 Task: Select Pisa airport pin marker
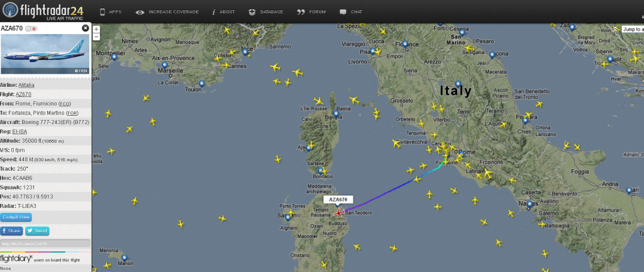(372, 52)
